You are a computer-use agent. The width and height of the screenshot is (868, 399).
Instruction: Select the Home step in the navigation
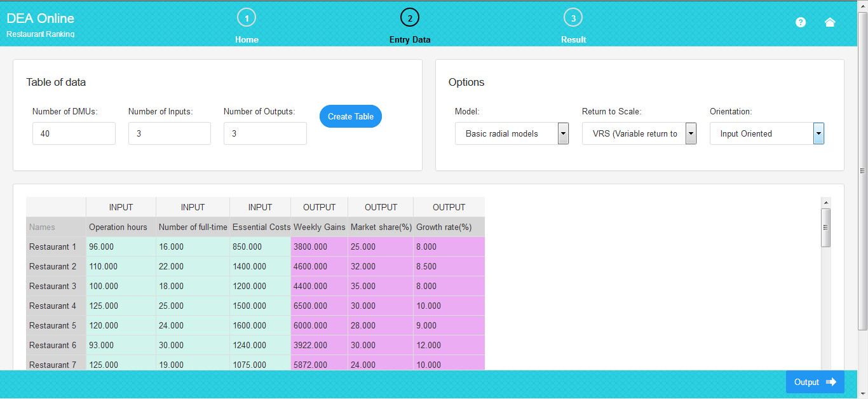[247, 39]
